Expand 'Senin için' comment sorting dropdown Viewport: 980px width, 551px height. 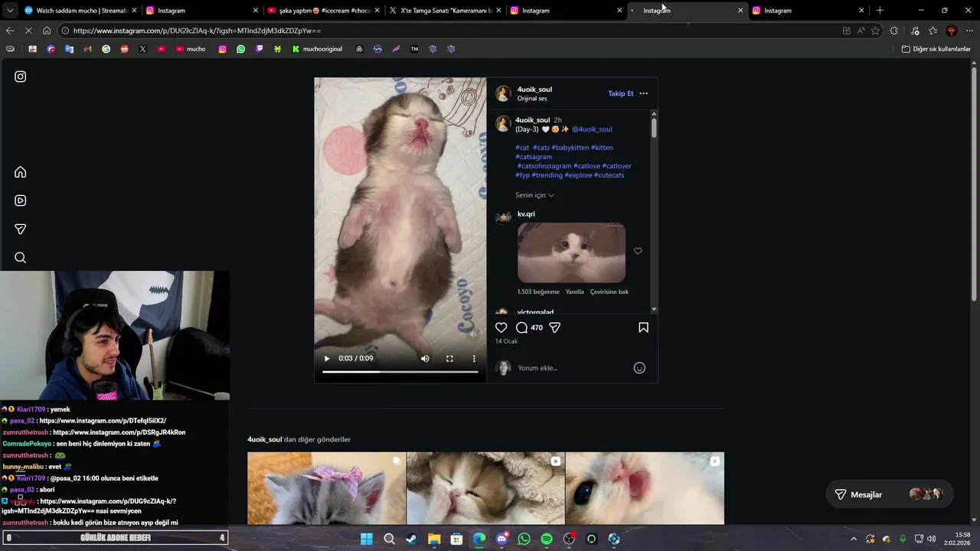pos(534,195)
